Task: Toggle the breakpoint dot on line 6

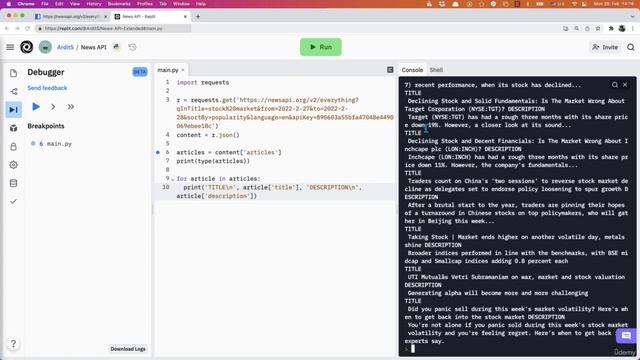Action: [x=158, y=152]
